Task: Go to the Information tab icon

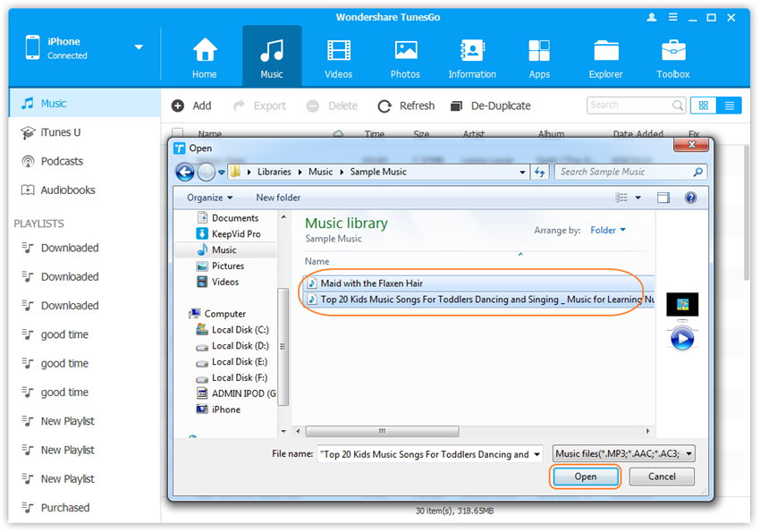Action: point(472,51)
